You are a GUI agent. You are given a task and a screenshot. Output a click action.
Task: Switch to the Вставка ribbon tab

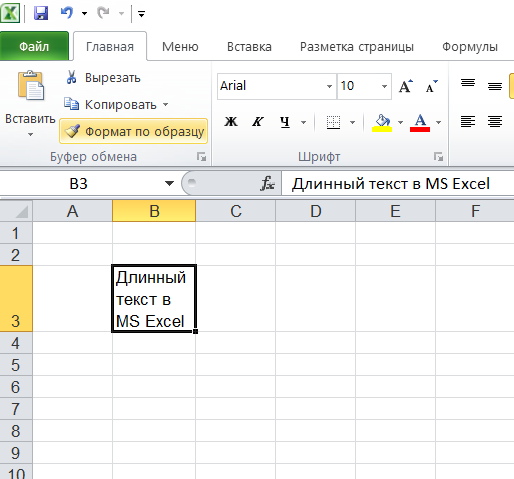(249, 47)
